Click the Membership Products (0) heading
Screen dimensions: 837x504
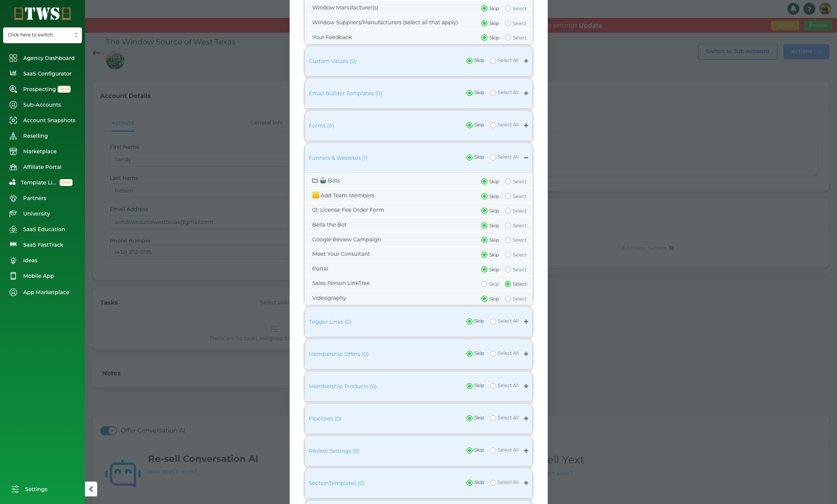click(342, 386)
